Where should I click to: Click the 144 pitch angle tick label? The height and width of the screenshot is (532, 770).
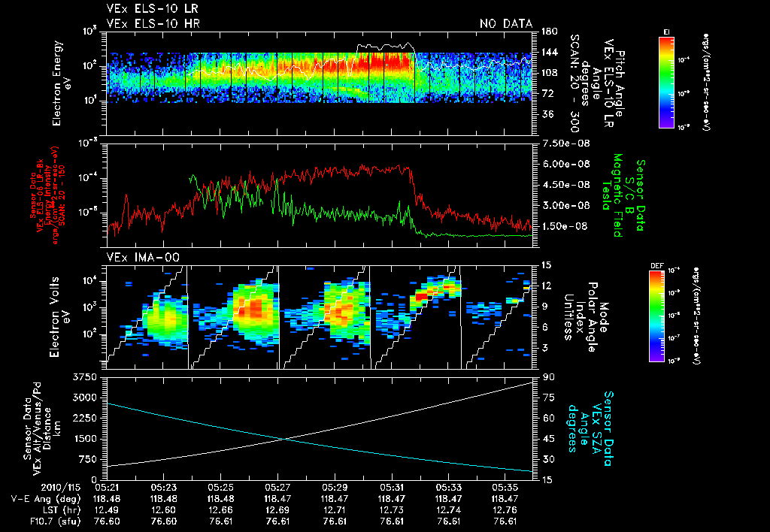click(x=550, y=52)
